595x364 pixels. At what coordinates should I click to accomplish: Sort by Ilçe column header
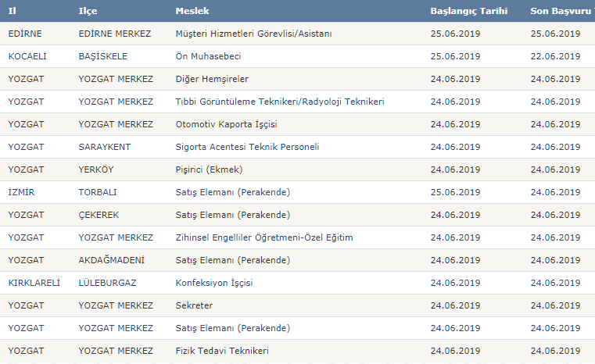coord(88,11)
